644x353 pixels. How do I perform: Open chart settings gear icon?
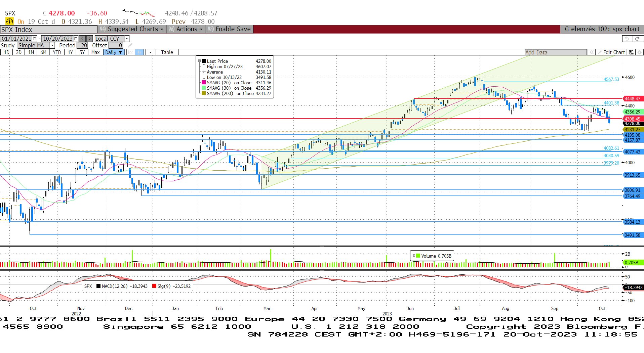(x=639, y=52)
